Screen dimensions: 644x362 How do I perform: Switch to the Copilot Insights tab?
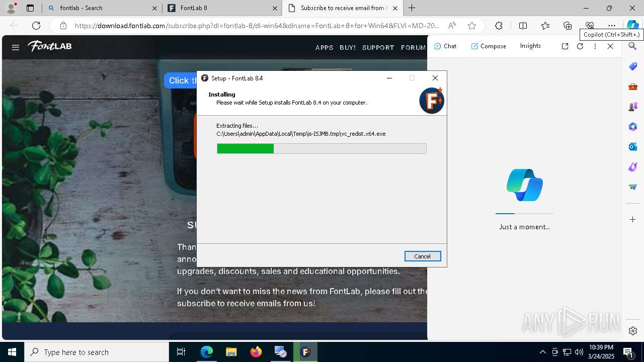[530, 46]
